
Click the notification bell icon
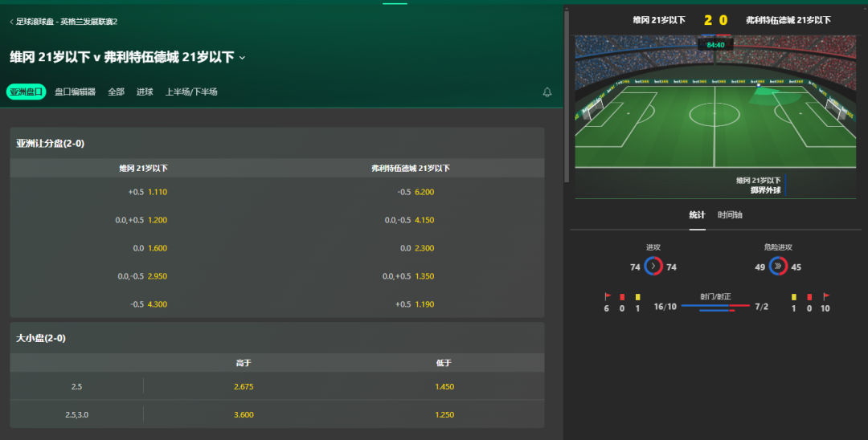tap(547, 92)
